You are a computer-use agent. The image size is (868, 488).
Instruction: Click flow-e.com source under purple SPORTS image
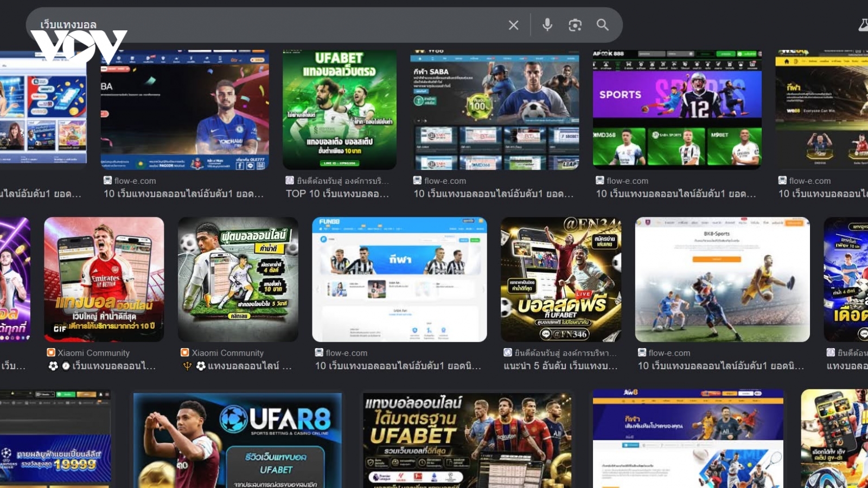[628, 181]
